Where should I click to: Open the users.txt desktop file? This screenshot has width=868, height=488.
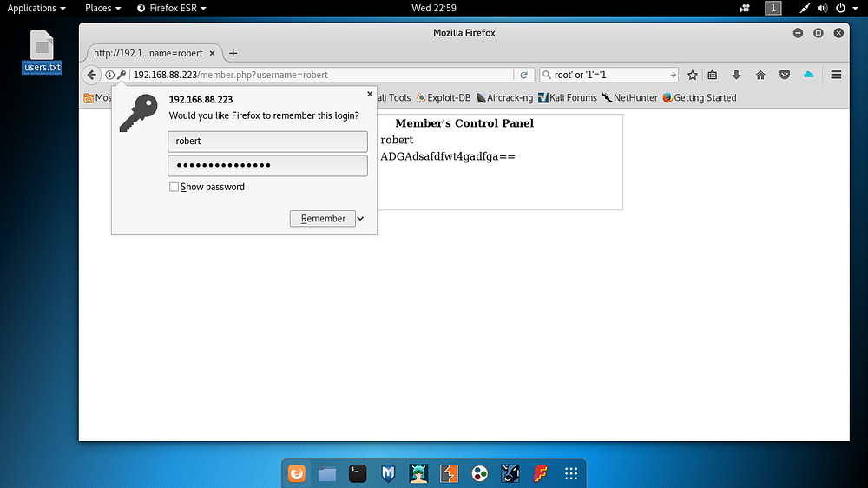pyautogui.click(x=42, y=52)
